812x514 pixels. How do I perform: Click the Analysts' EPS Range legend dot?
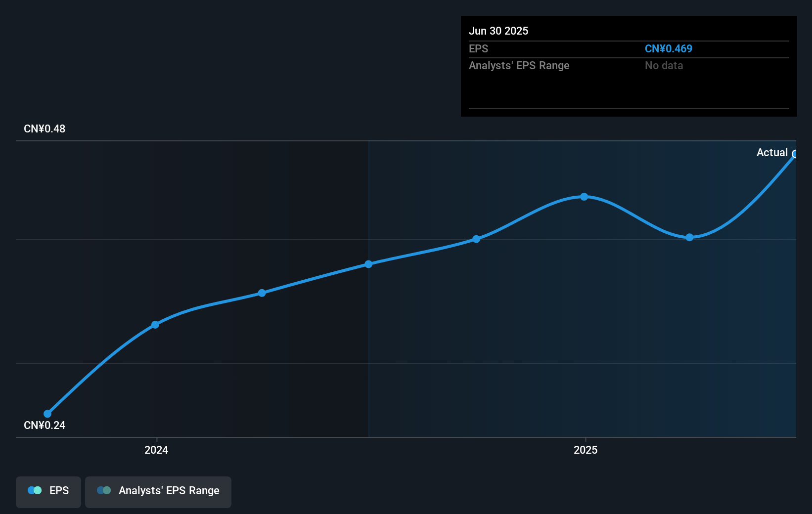(x=104, y=490)
